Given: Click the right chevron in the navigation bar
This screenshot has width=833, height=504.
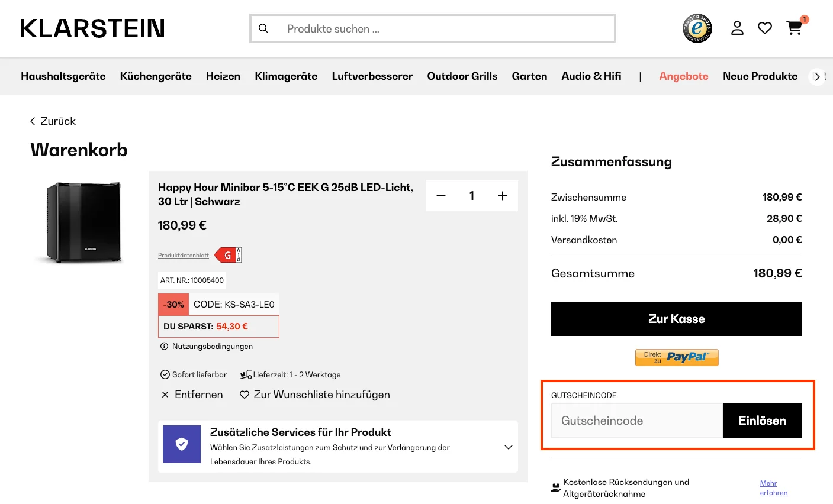Looking at the screenshot, I should coord(818,76).
